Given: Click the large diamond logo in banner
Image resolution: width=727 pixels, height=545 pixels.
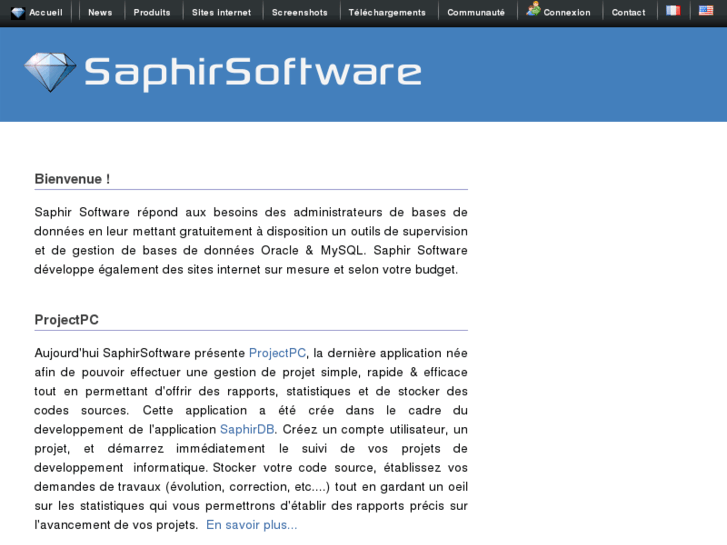Looking at the screenshot, I should click(50, 72).
